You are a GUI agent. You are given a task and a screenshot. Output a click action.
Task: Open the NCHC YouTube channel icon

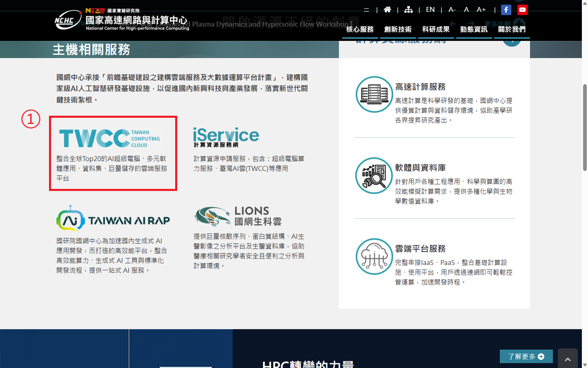point(522,10)
